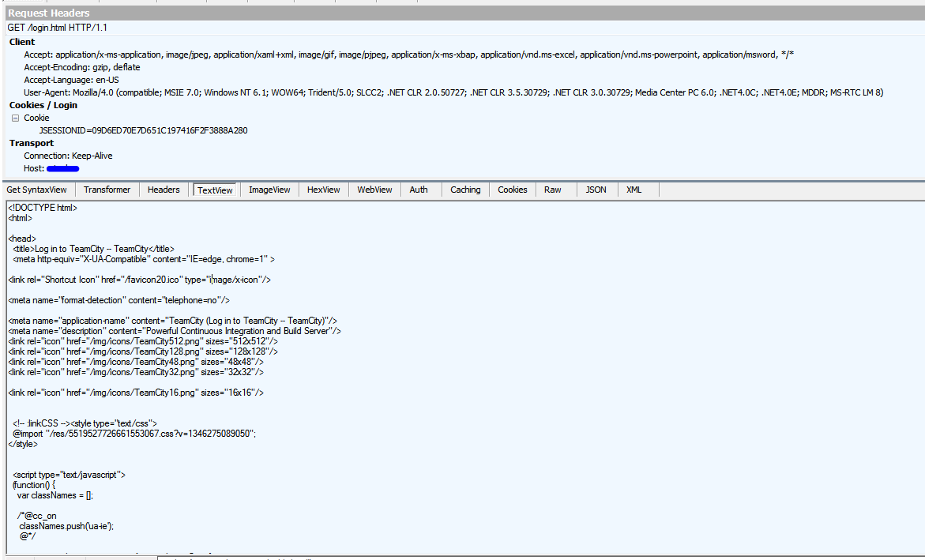Select the Connection: Keep-Alive row
This screenshot has width=925, height=560.
[69, 156]
